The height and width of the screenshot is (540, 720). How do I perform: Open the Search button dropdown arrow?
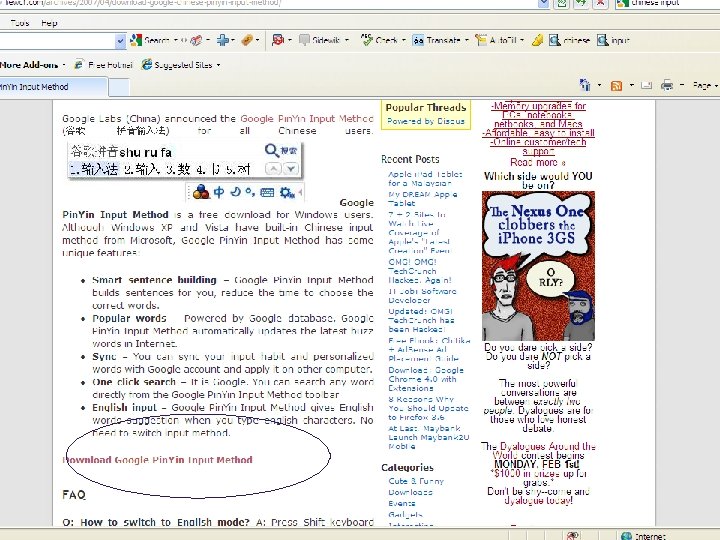point(175,40)
